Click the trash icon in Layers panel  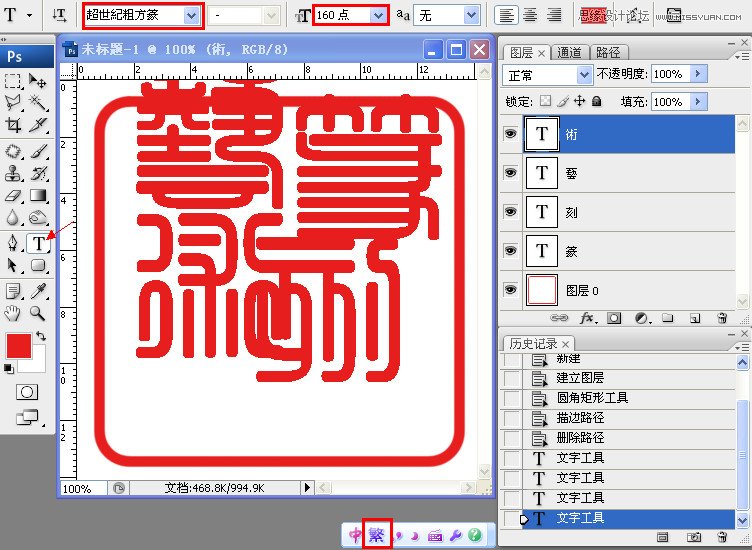(722, 318)
